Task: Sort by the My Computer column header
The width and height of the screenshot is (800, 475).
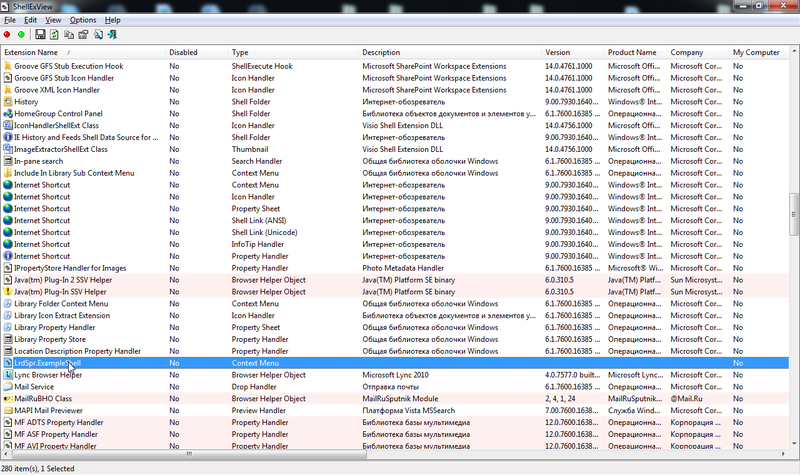Action: [760, 52]
